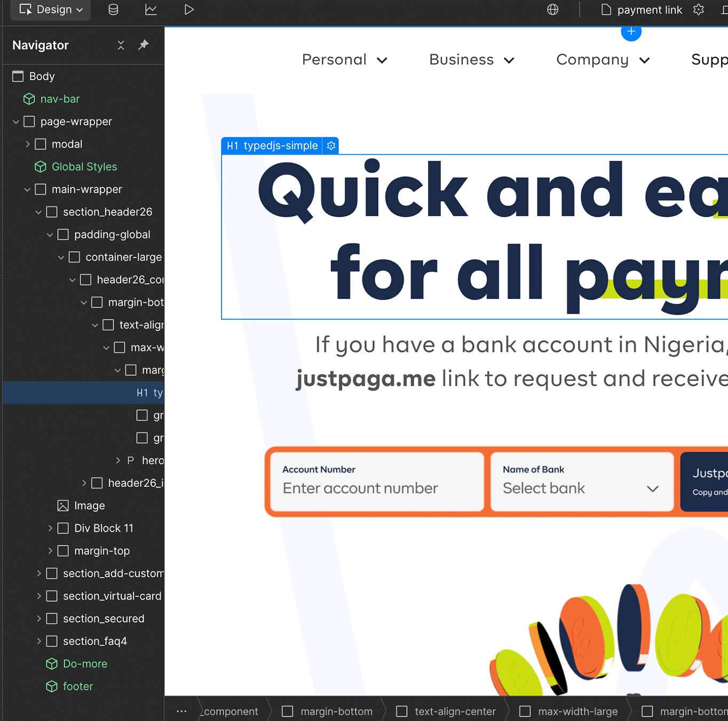The height and width of the screenshot is (721, 728).
Task: Open the Design mode dropdown
Action: click(x=51, y=10)
